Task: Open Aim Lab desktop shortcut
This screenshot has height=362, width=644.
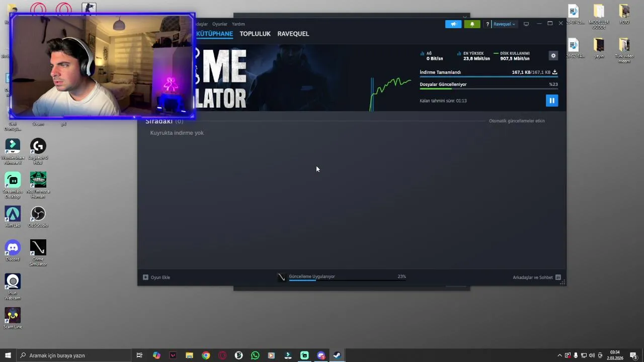Action: tap(13, 217)
